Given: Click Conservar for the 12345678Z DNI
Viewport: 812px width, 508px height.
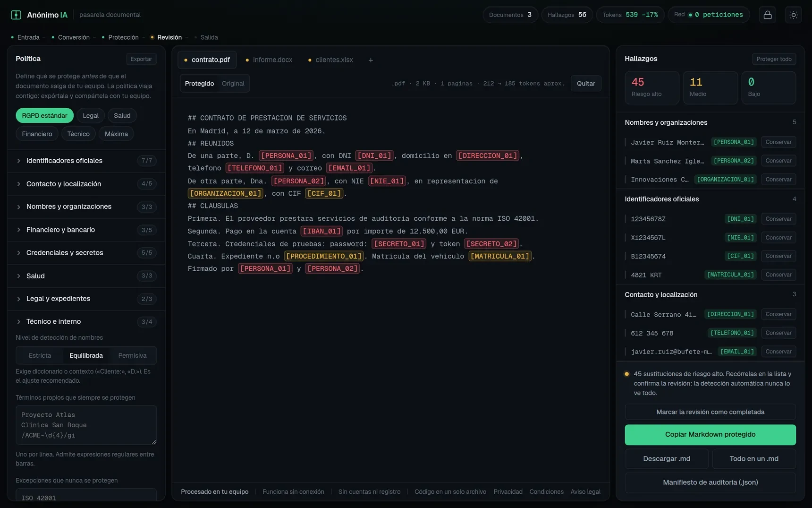Looking at the screenshot, I should point(778,219).
